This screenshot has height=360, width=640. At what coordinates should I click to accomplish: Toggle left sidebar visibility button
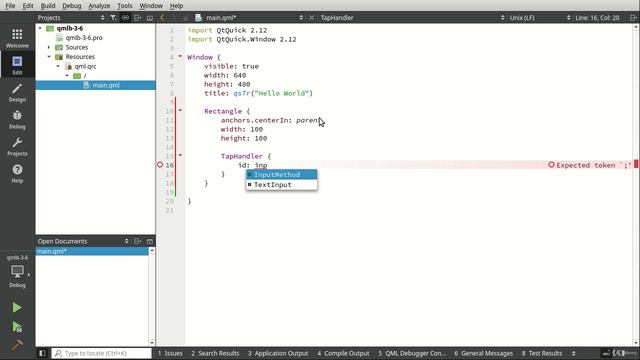click(x=42, y=353)
